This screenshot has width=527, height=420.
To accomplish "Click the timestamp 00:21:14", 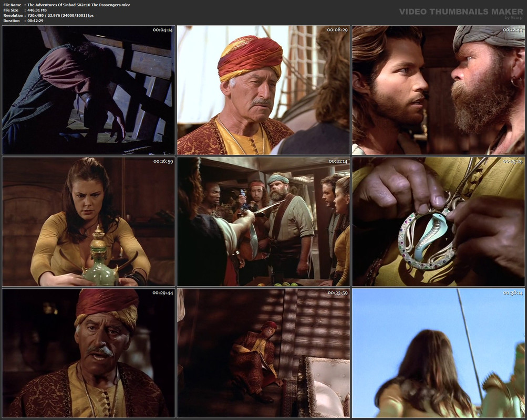I will pos(338,161).
